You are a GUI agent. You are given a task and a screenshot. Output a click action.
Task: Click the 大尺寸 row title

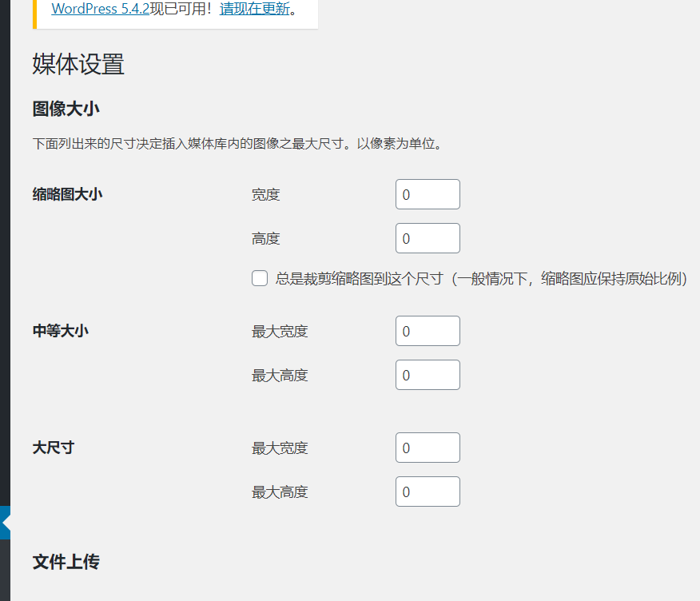click(53, 447)
